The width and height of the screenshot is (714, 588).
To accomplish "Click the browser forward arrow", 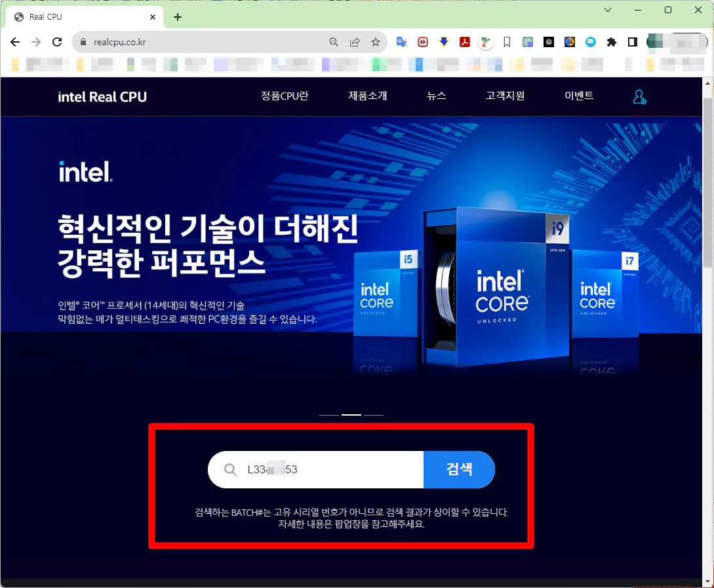I will pyautogui.click(x=36, y=43).
